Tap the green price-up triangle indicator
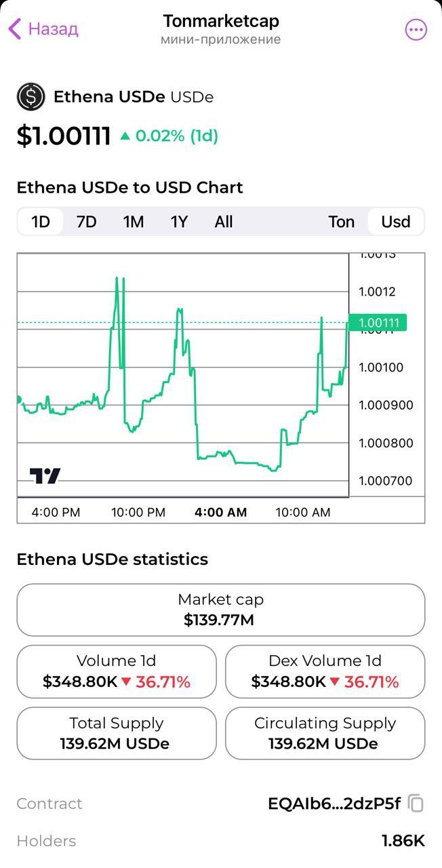This screenshot has height=868, width=442. pyautogui.click(x=125, y=136)
